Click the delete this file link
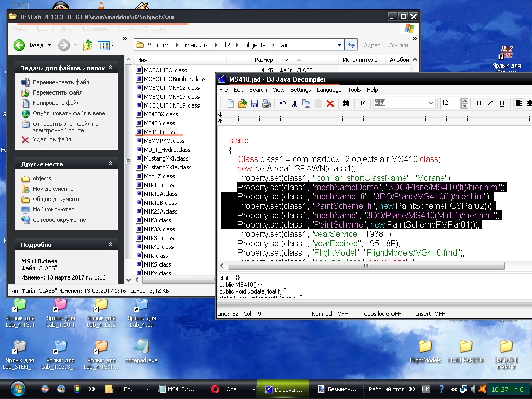 click(x=51, y=139)
